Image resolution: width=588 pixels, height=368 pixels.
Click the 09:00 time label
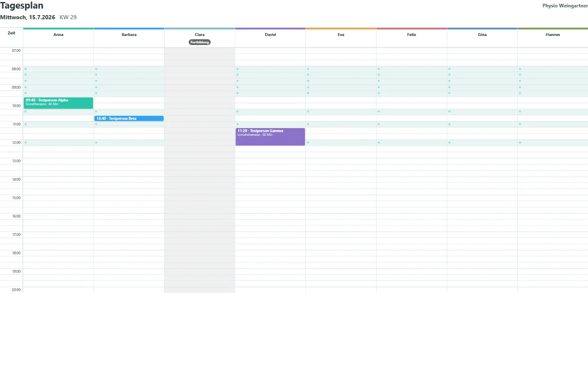coord(16,88)
